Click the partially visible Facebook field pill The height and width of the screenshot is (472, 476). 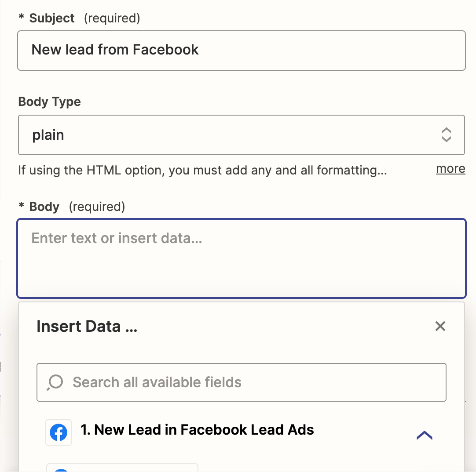point(122,468)
